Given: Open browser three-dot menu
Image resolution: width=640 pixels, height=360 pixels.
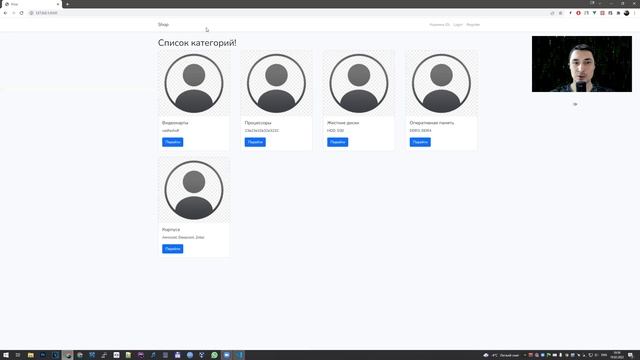Looking at the screenshot, I should 635,13.
